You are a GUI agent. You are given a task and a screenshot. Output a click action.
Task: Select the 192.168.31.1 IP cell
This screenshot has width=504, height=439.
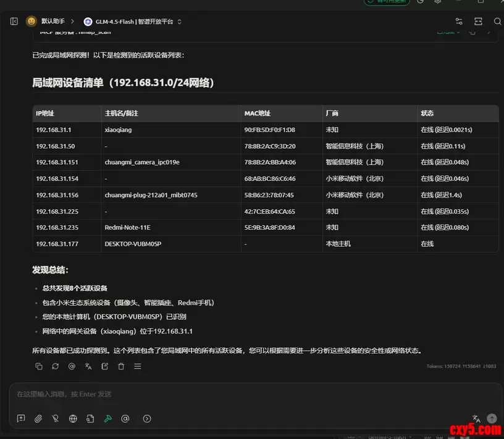(67, 130)
